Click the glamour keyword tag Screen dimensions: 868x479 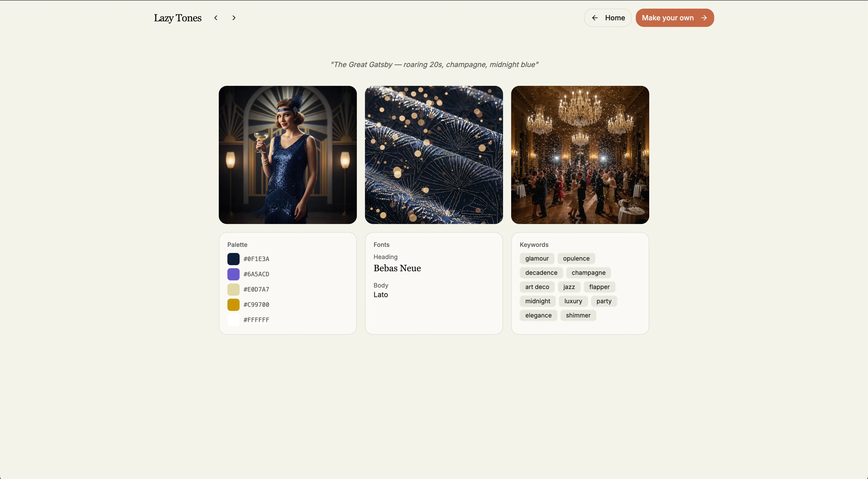coord(537,259)
